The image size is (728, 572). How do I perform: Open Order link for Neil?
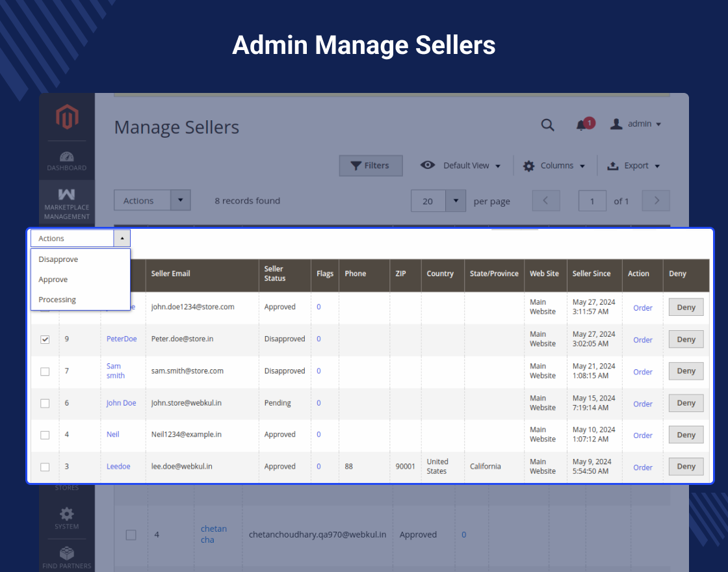tap(643, 435)
